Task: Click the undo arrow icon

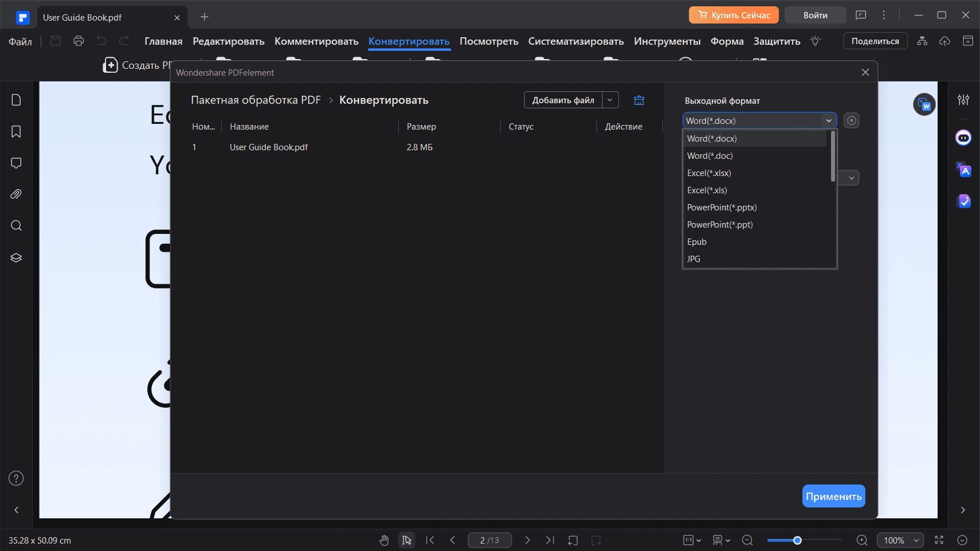Action: [101, 41]
